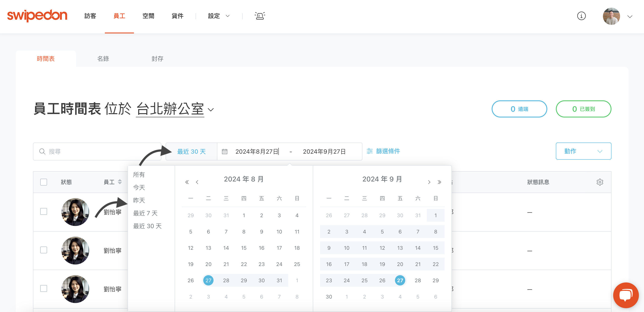The width and height of the screenshot is (644, 312).
Task: Go to next year double-arrow
Action: pyautogui.click(x=439, y=182)
